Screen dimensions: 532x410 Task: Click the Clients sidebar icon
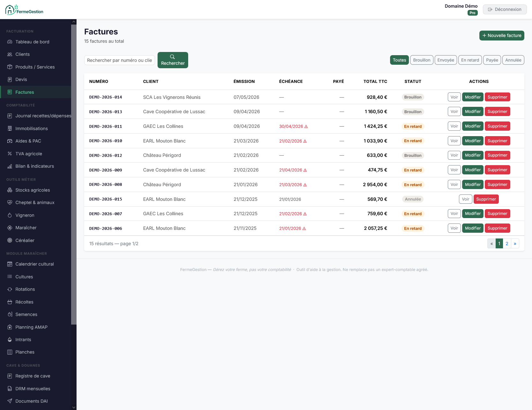10,54
